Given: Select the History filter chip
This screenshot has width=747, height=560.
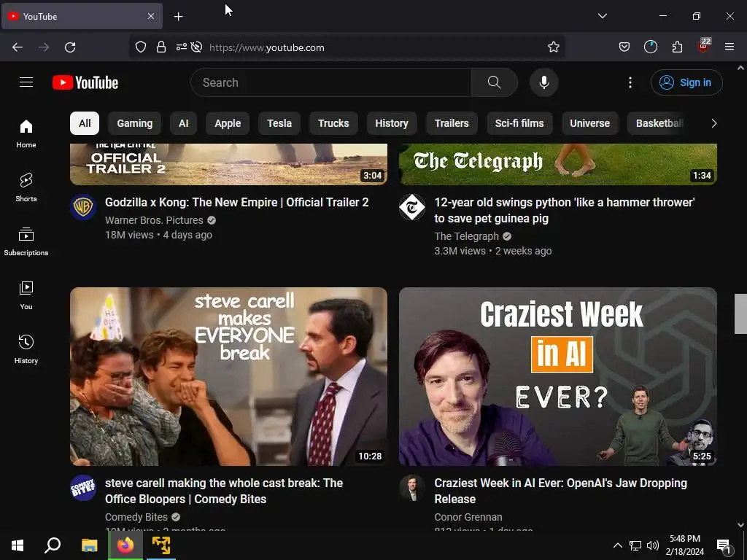Looking at the screenshot, I should [392, 123].
